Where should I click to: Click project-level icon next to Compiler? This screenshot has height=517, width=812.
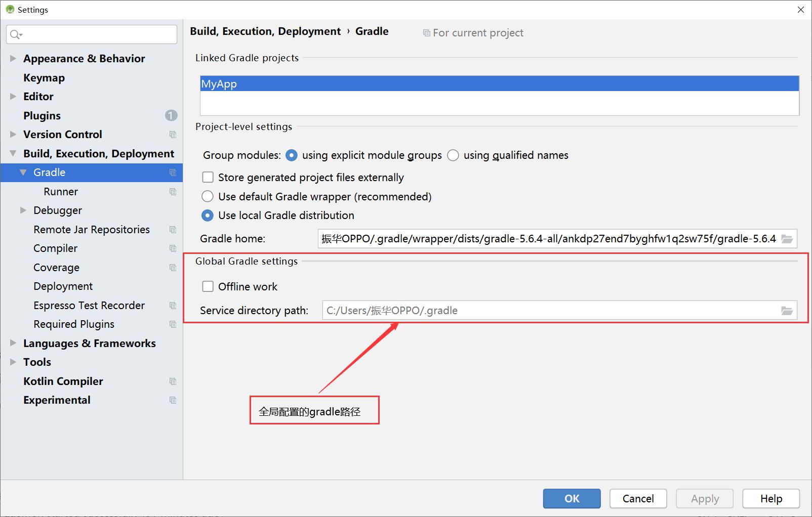[x=173, y=248]
